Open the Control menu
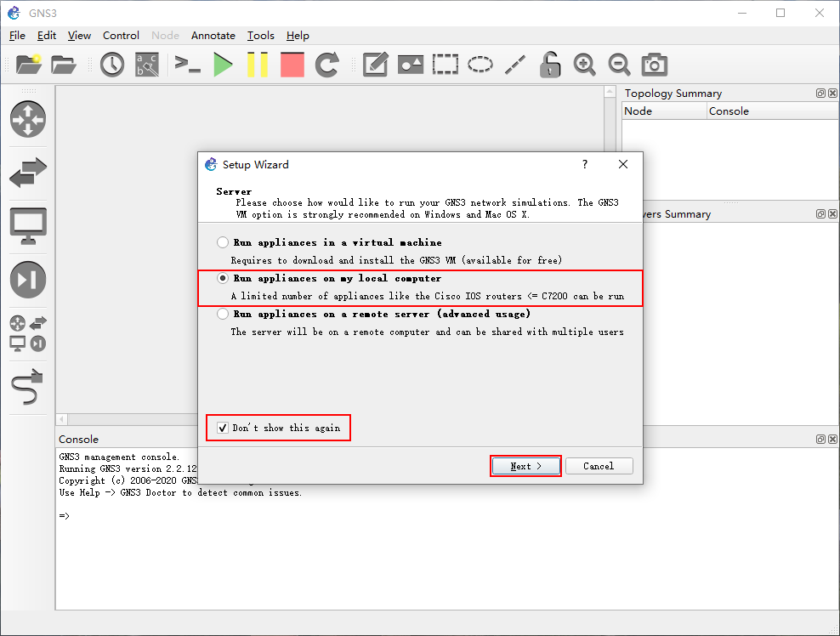Viewport: 840px width, 636px height. pos(121,36)
